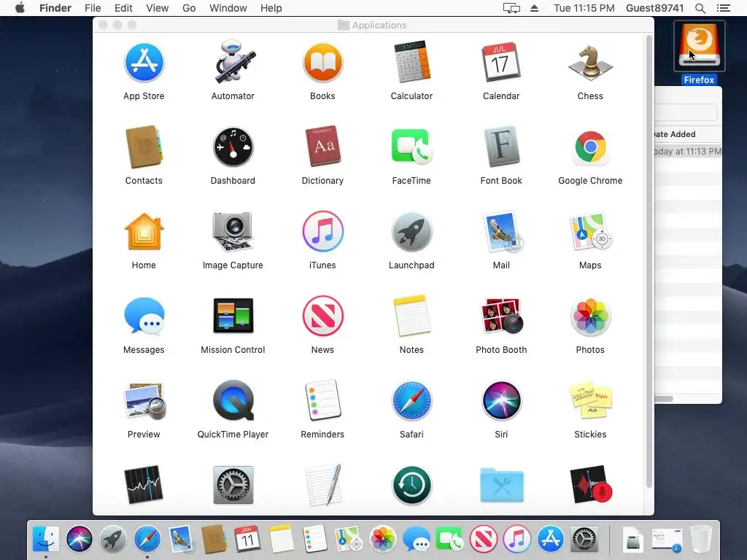Open the Go menu
747x560 pixels.
point(189,8)
